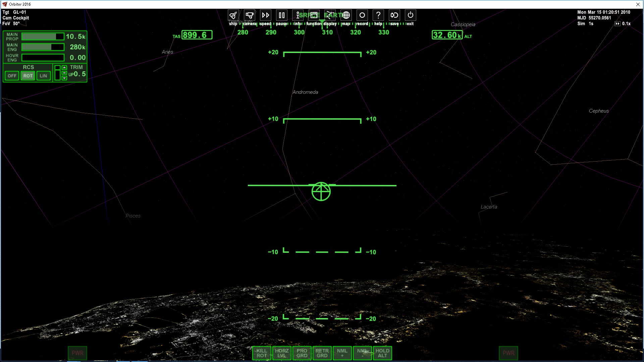Engage the HOLD ALT autopilot button

click(x=382, y=353)
